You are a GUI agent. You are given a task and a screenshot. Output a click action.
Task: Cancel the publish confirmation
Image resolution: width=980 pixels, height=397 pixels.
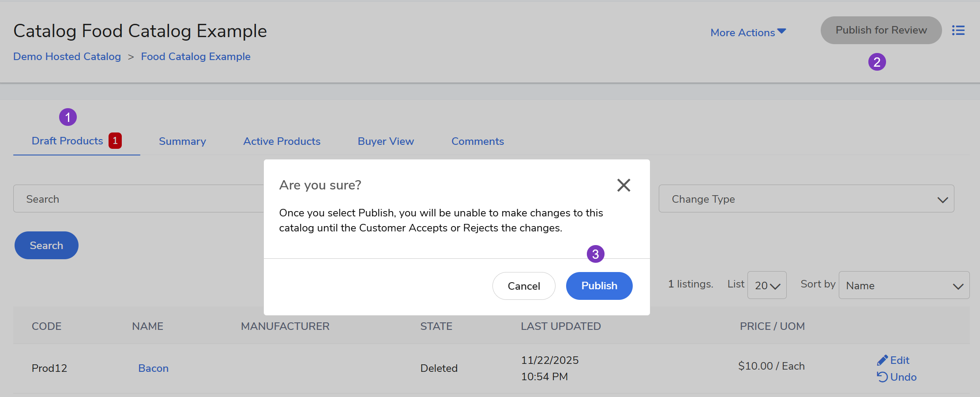coord(524,286)
